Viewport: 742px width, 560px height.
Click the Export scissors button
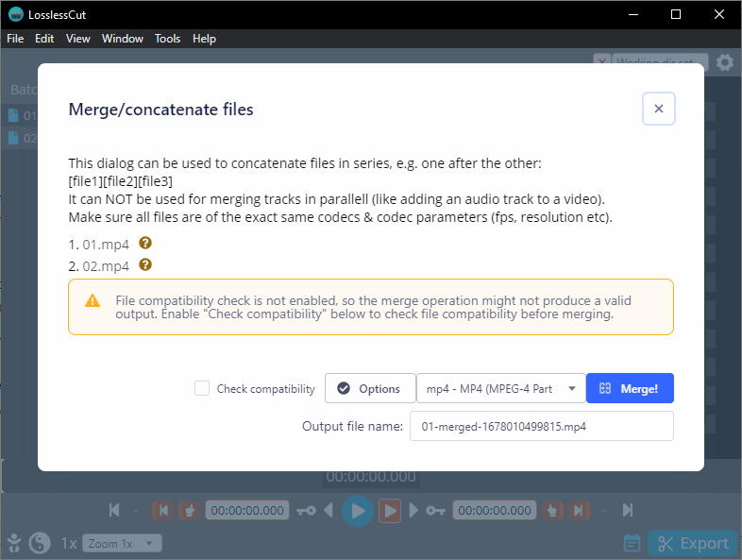coord(694,543)
